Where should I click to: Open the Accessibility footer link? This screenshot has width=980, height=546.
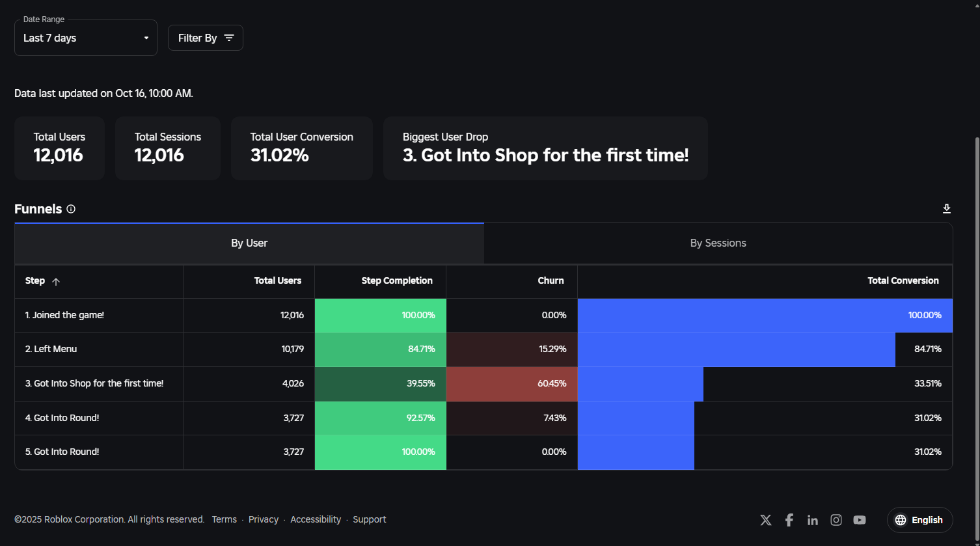tap(316, 519)
